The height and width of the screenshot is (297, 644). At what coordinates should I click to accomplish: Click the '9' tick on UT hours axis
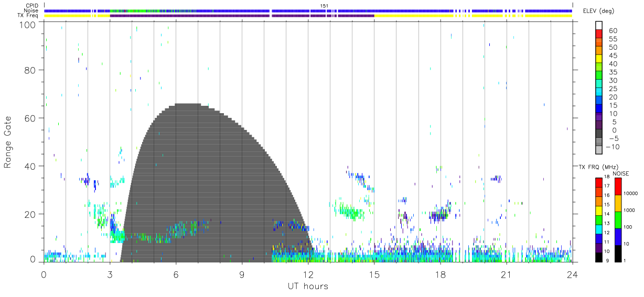(242, 274)
